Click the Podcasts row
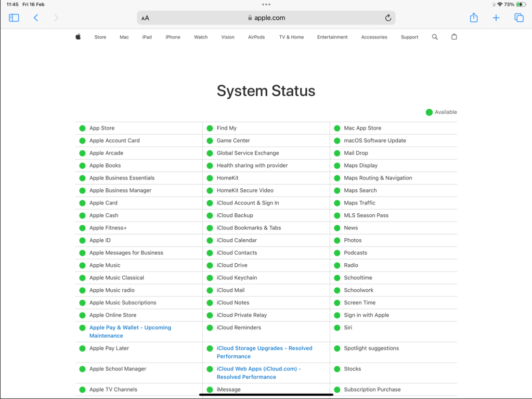This screenshot has height=399, width=532. coord(394,253)
